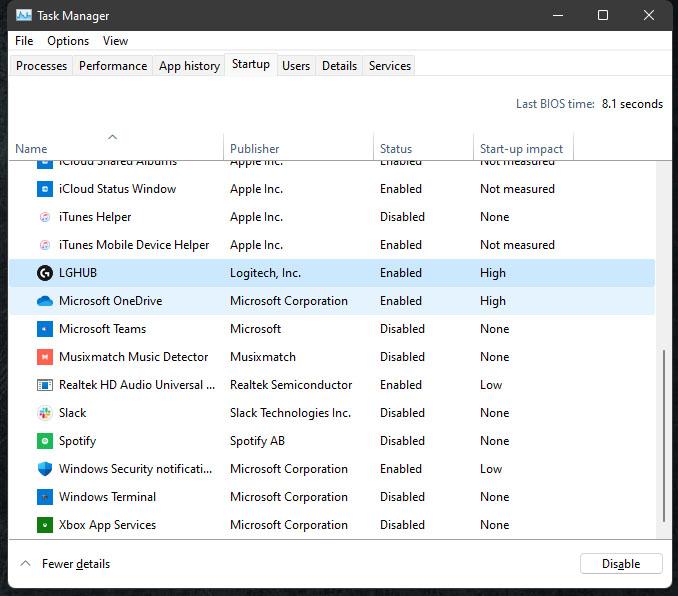The width and height of the screenshot is (678, 596).
Task: Click Enabled status of LGHUB
Action: [401, 273]
